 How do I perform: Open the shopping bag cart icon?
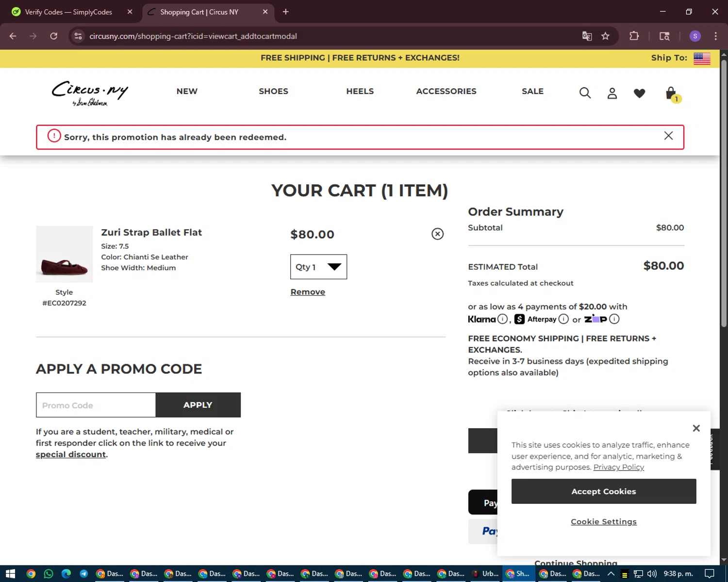coord(672,94)
